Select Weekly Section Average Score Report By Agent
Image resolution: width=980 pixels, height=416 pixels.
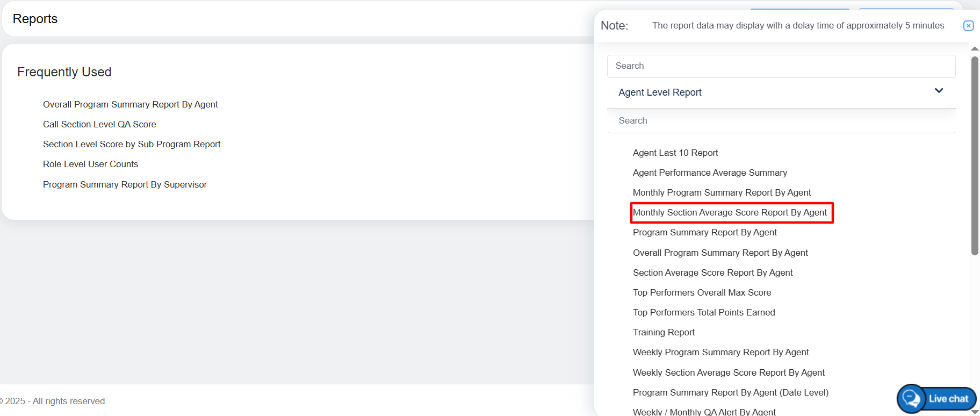click(x=729, y=372)
